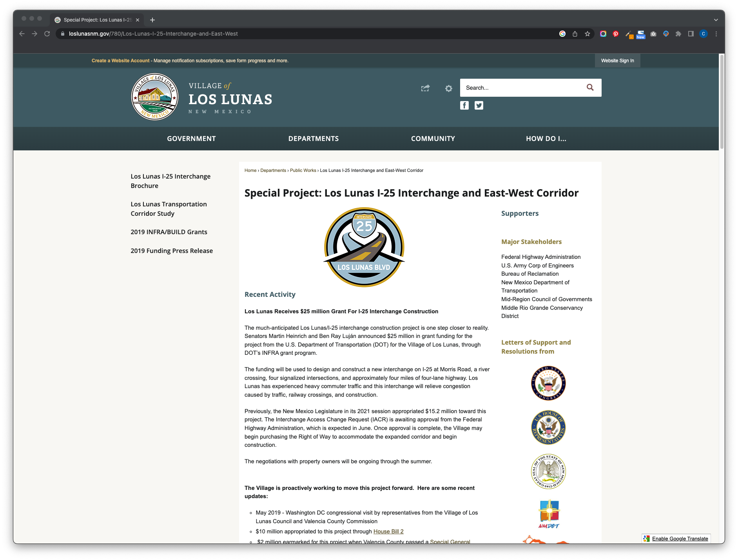Open the HOW DO I... menu

(x=546, y=139)
